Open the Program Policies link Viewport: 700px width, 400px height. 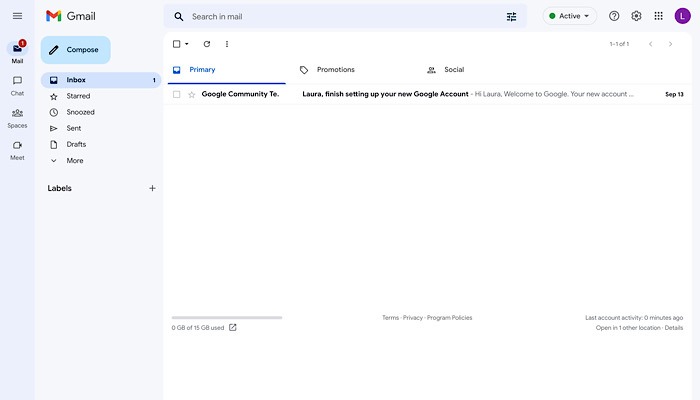[449, 318]
